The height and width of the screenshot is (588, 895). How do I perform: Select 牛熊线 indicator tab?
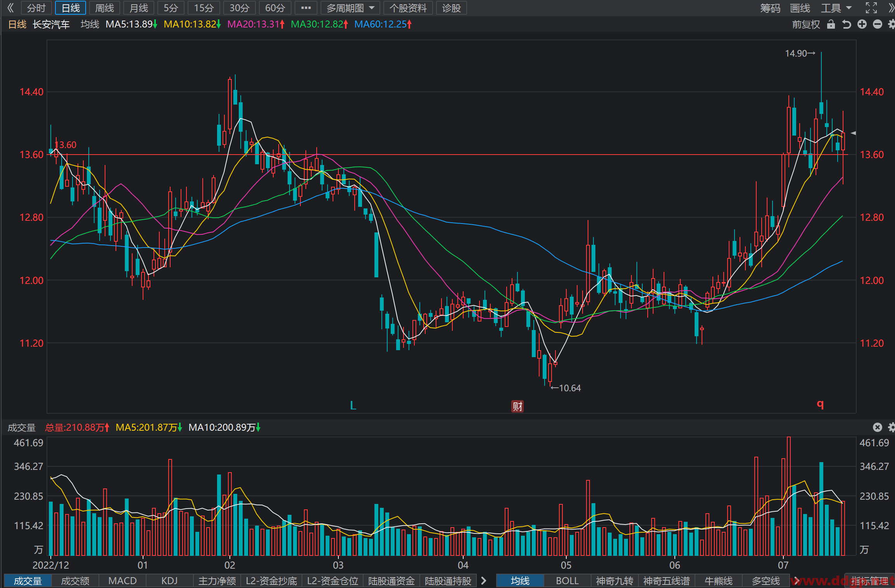[x=719, y=581]
